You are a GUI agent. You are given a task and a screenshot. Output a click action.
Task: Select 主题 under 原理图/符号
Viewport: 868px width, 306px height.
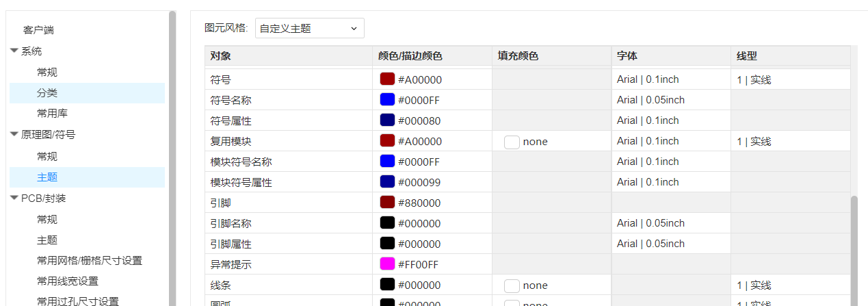coord(87,177)
